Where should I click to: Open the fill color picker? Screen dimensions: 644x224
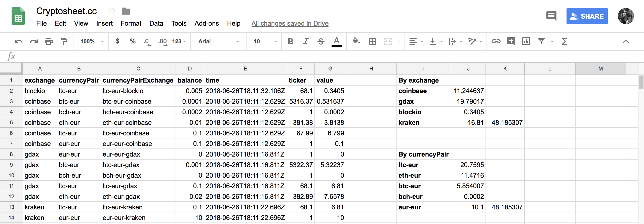coord(356,41)
